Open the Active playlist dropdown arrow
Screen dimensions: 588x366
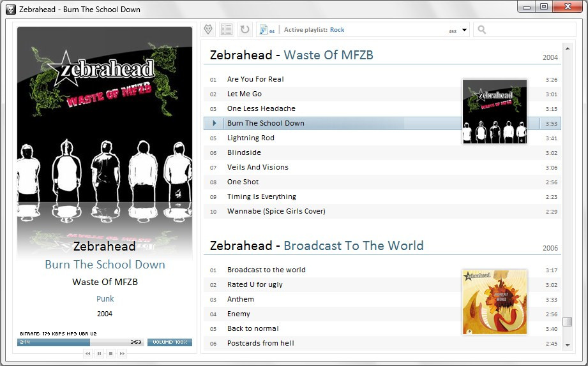464,30
